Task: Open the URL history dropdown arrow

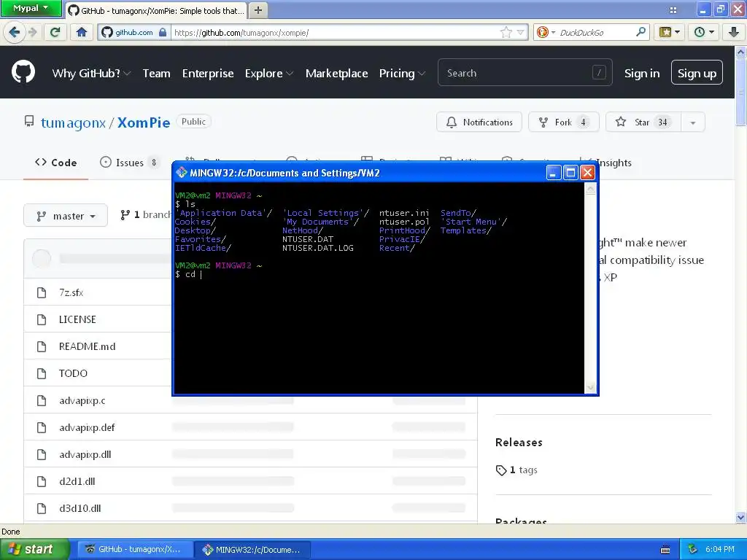Action: 520,32
